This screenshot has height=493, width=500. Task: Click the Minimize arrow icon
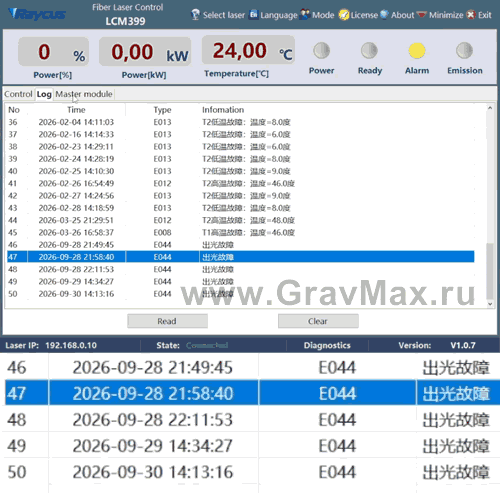422,15
